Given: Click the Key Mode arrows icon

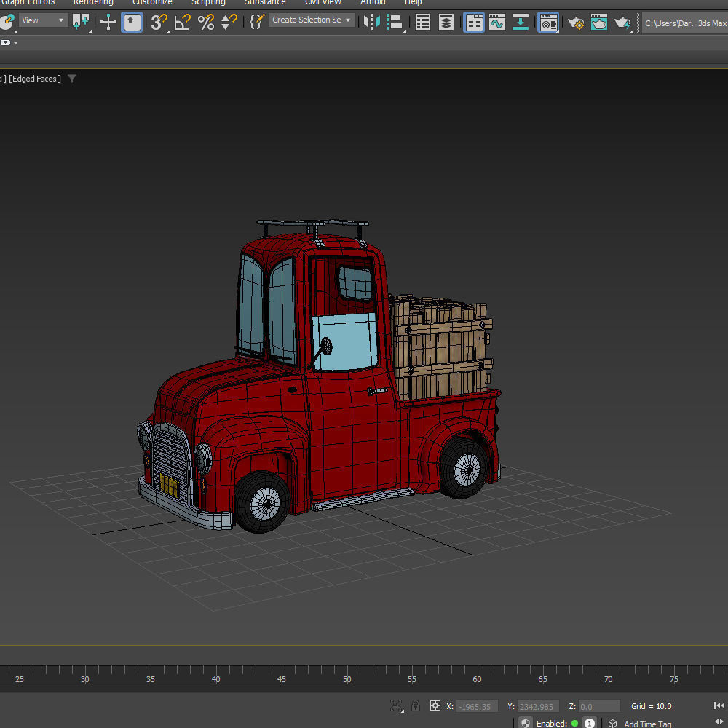Looking at the screenshot, I should click(x=720, y=721).
